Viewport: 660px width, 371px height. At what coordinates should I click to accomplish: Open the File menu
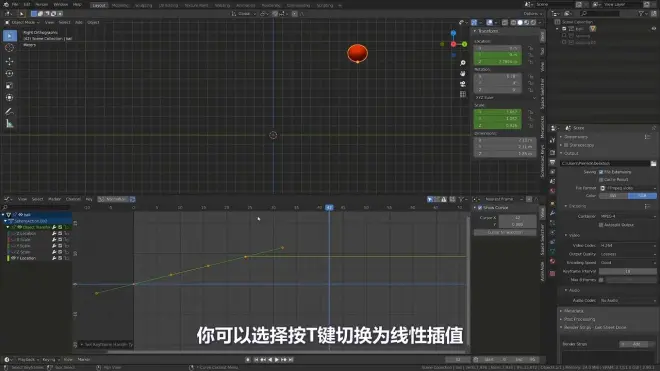pyautogui.click(x=15, y=5)
